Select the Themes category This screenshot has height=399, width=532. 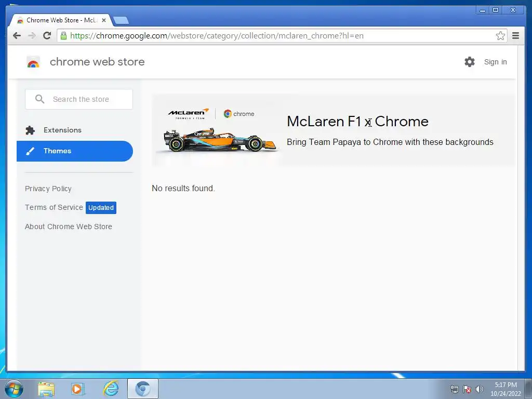pyautogui.click(x=75, y=151)
